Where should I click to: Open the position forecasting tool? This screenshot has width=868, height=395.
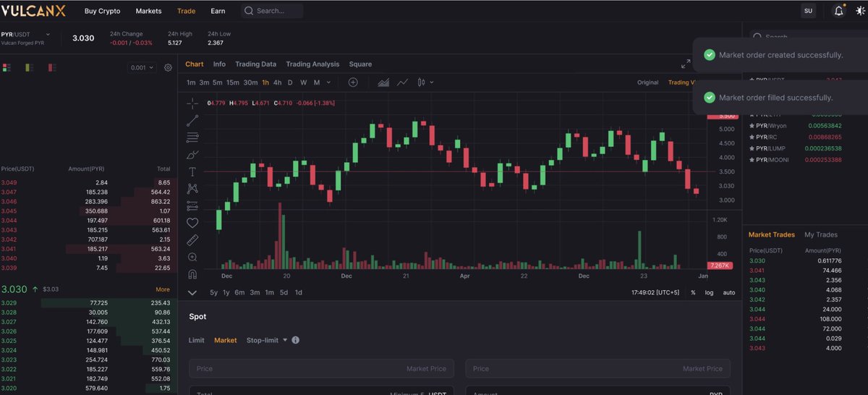(192, 206)
